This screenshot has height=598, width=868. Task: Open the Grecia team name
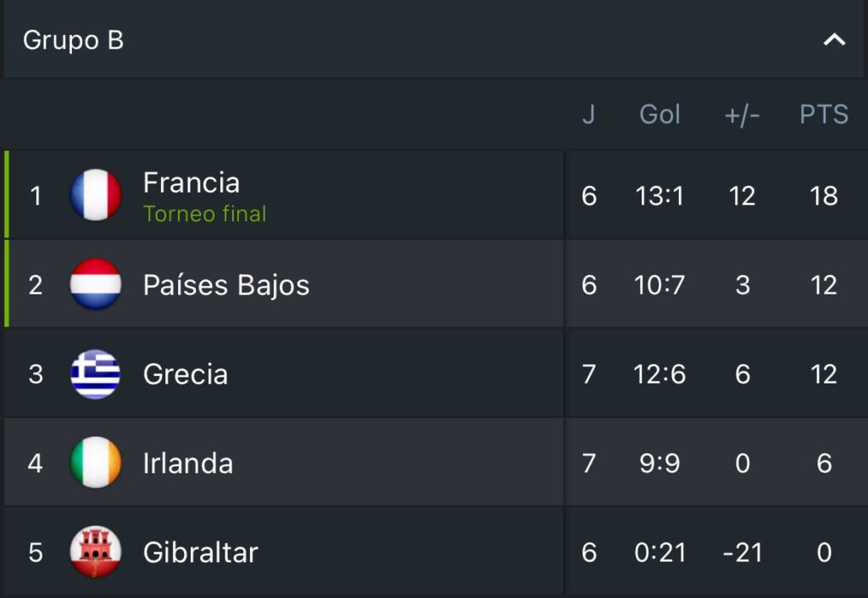[x=186, y=374]
